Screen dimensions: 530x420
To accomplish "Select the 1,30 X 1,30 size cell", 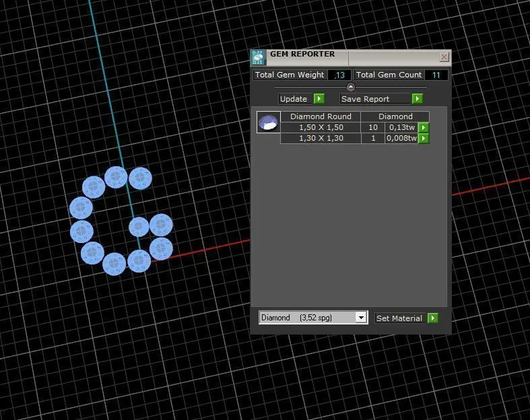I will click(x=321, y=138).
